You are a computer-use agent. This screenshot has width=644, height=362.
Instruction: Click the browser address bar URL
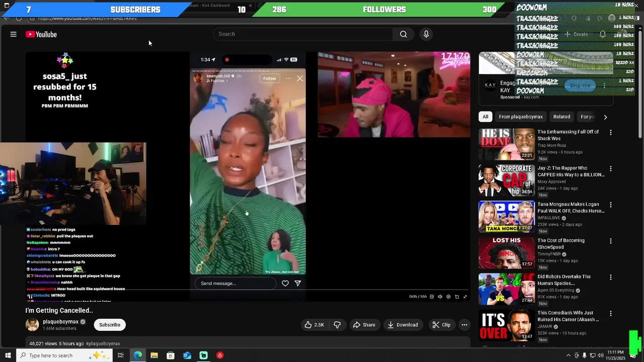click(x=88, y=18)
